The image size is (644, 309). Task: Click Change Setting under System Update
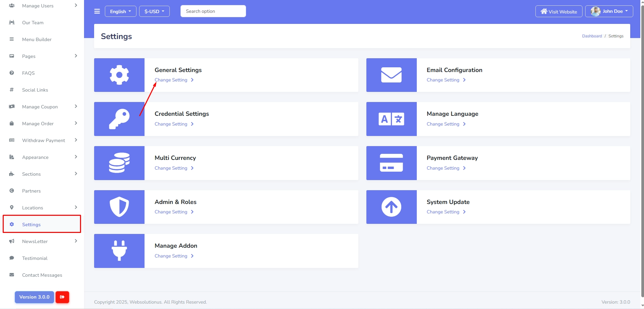[446, 212]
